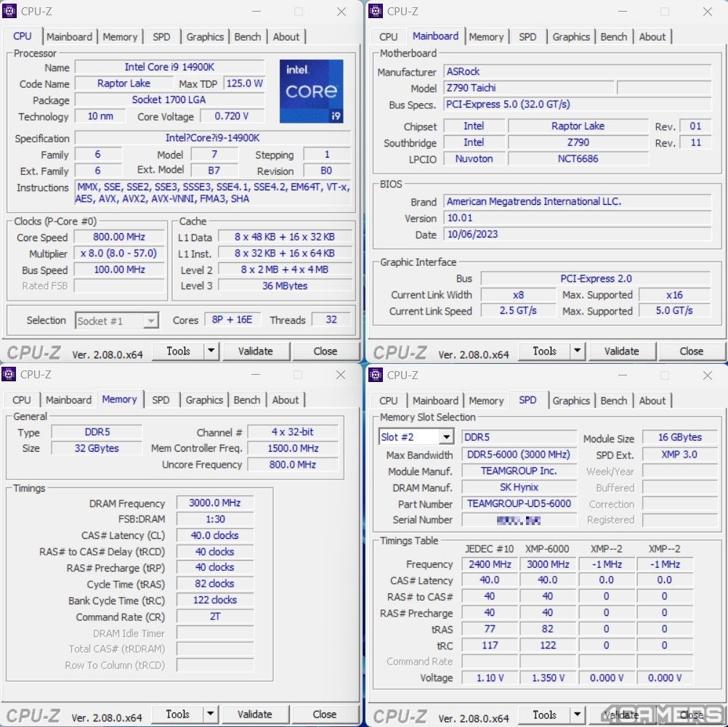Click Close button in Memory window
This screenshot has width=728, height=727.
click(325, 714)
